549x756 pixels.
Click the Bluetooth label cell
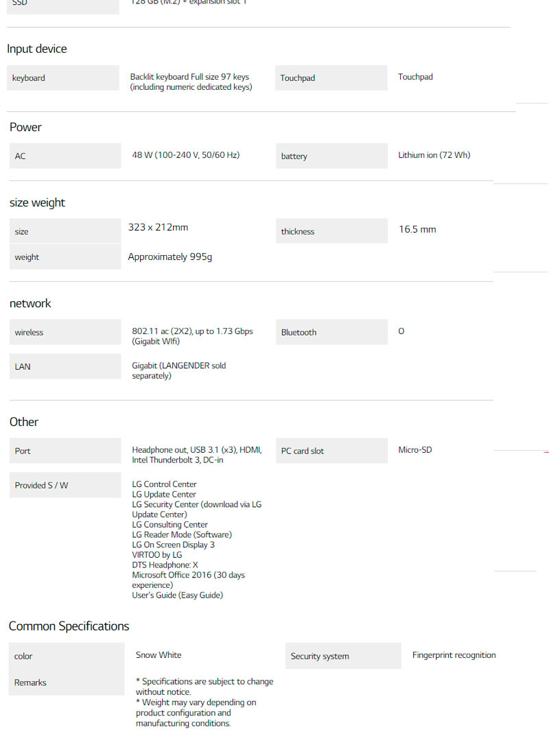pos(331,333)
